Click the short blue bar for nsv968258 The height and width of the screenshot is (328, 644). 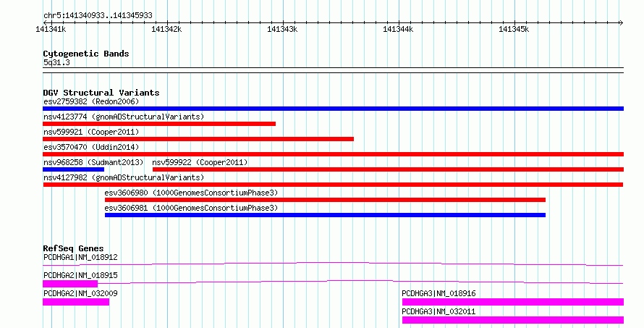click(74, 169)
